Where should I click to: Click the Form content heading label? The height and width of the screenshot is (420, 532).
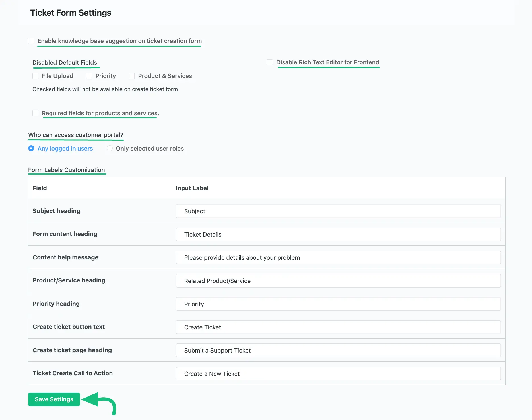(x=65, y=234)
